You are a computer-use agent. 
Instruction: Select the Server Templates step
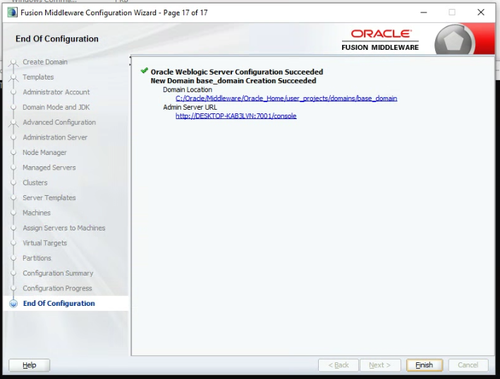tap(49, 198)
